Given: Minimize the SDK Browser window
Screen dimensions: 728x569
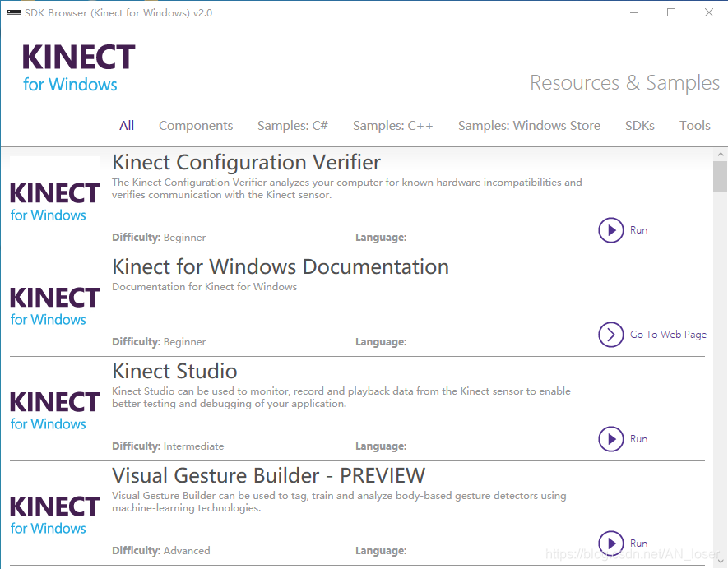Looking at the screenshot, I should (x=634, y=12).
